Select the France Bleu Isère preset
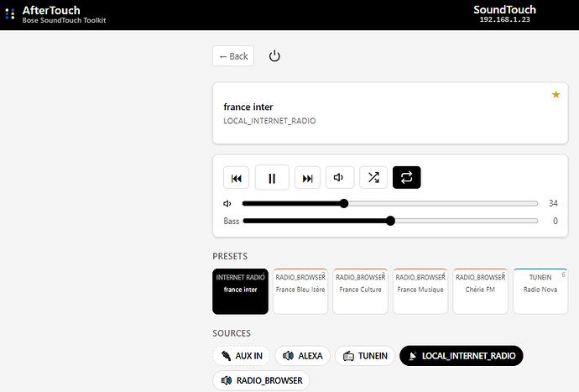 coord(300,291)
